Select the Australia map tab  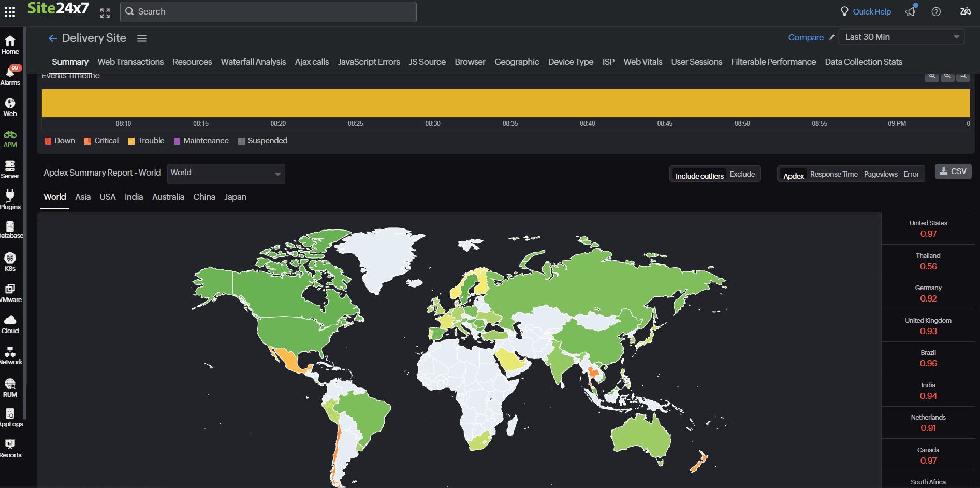pos(168,197)
